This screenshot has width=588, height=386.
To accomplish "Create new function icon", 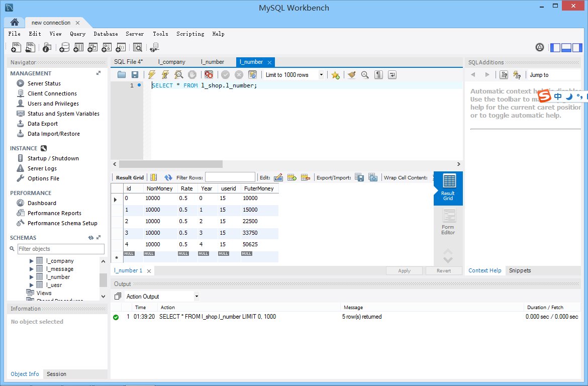I will (121, 47).
